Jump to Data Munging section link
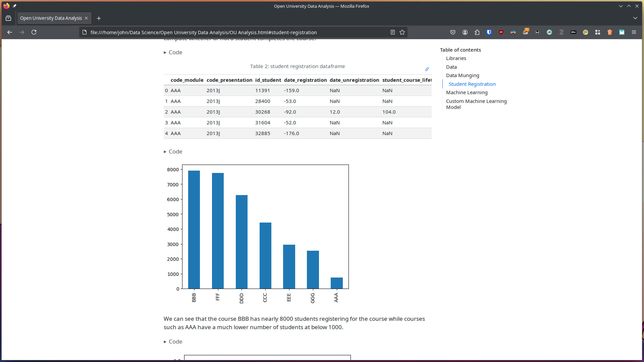 click(x=463, y=75)
